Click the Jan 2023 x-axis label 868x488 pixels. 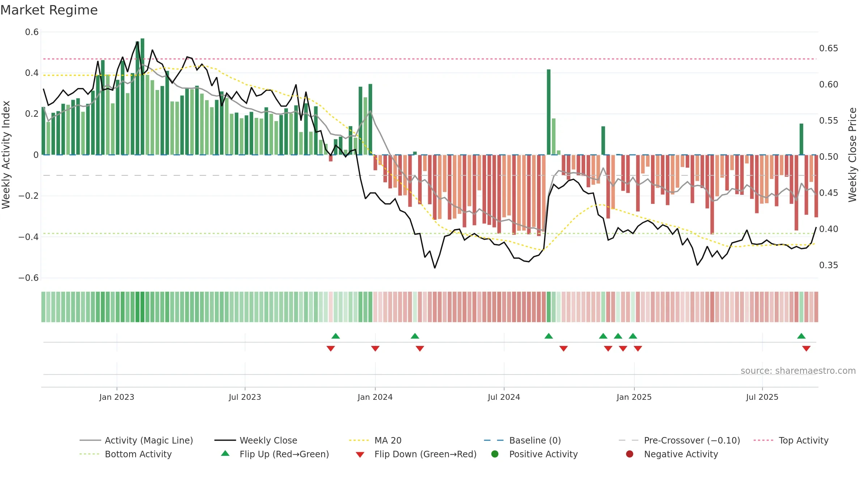117,397
